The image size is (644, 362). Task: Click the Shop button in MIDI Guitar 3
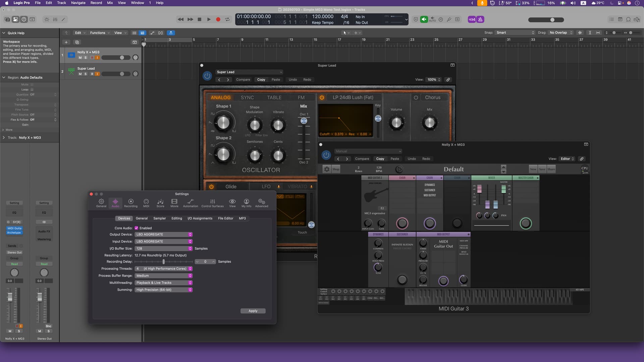point(336,169)
